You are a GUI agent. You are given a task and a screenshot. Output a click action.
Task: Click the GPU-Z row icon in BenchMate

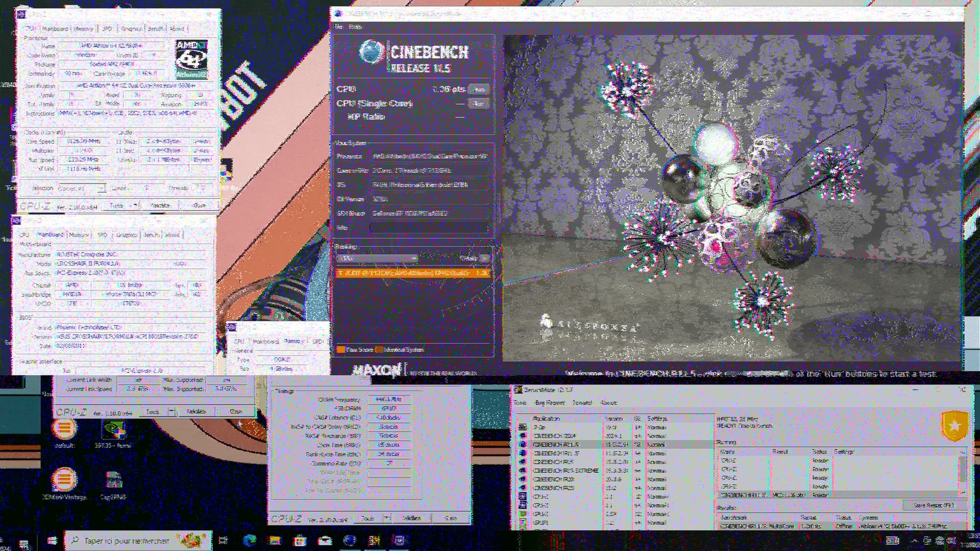tap(523, 514)
